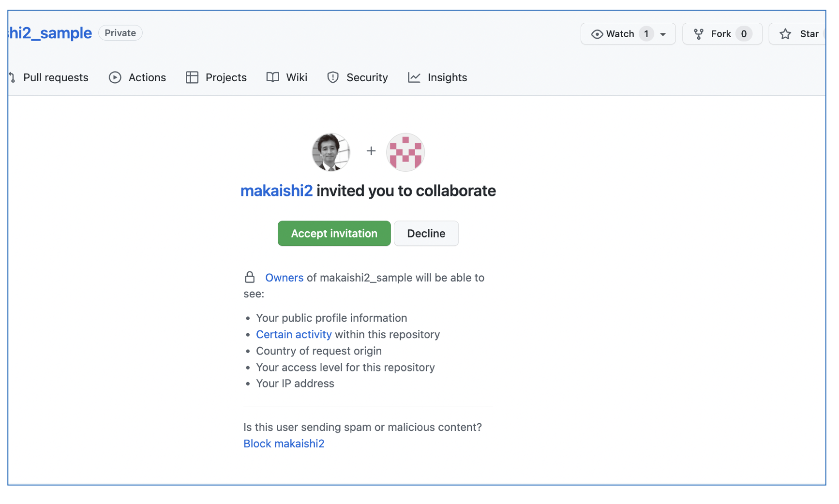Click the Watch eye icon

(597, 34)
